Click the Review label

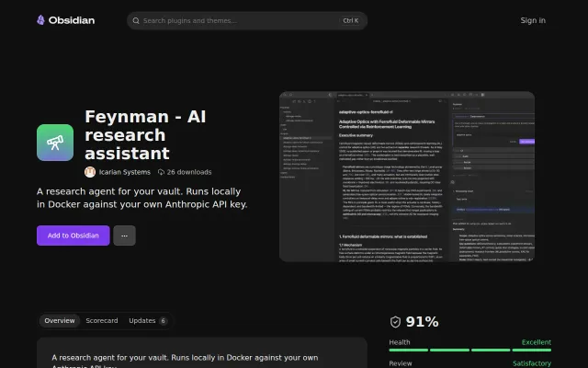click(401, 363)
